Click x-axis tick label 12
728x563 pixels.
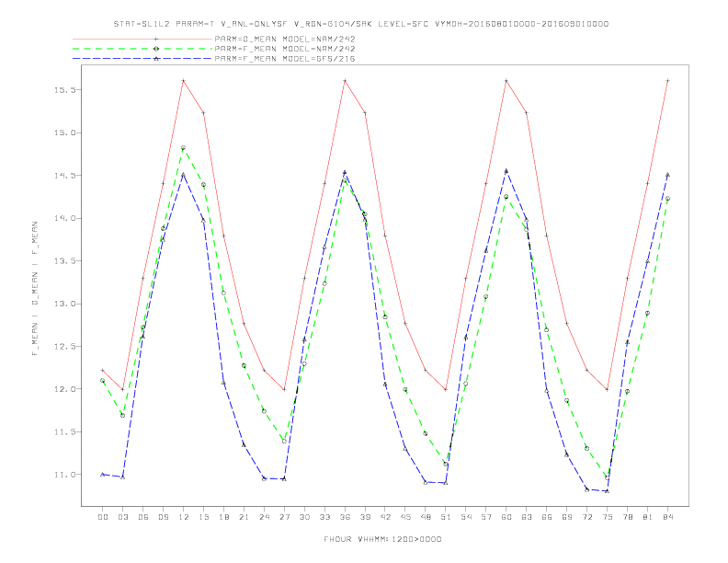[184, 517]
